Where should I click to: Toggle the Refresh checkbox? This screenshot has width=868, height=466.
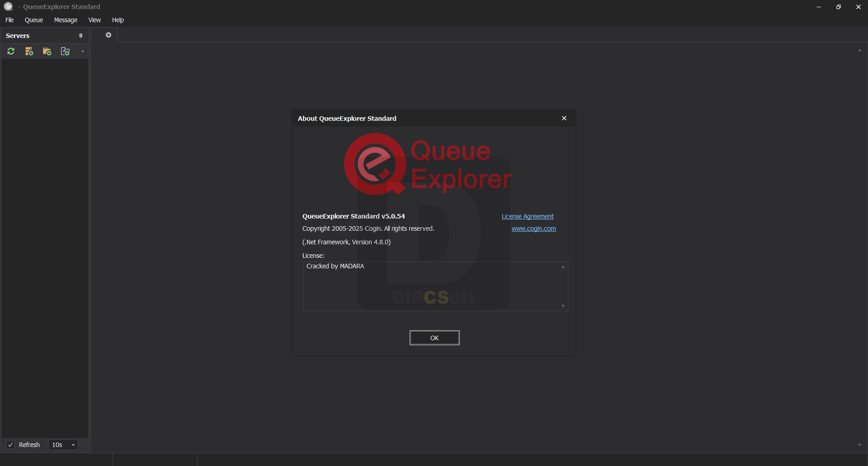click(x=10, y=445)
